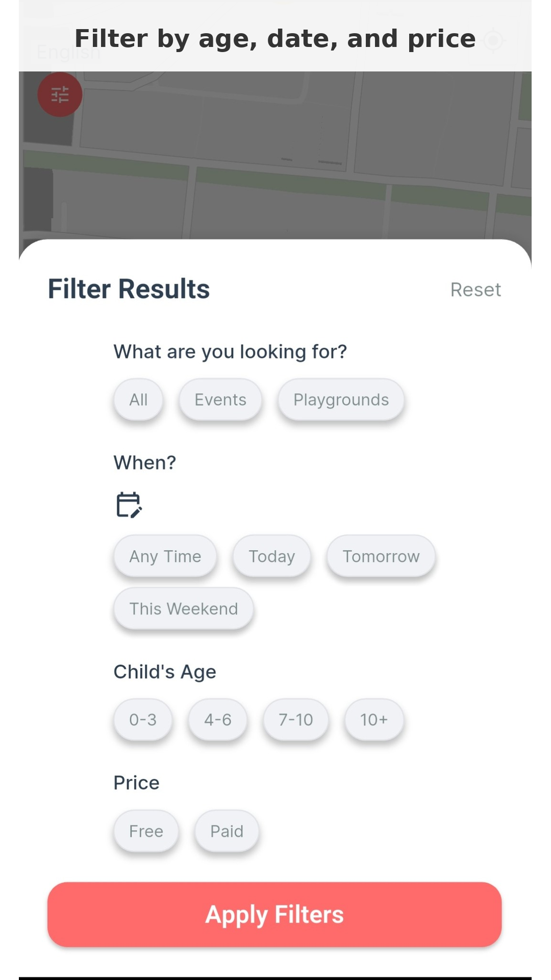This screenshot has height=980, width=551.
Task: Select the Events category chip
Action: point(220,400)
